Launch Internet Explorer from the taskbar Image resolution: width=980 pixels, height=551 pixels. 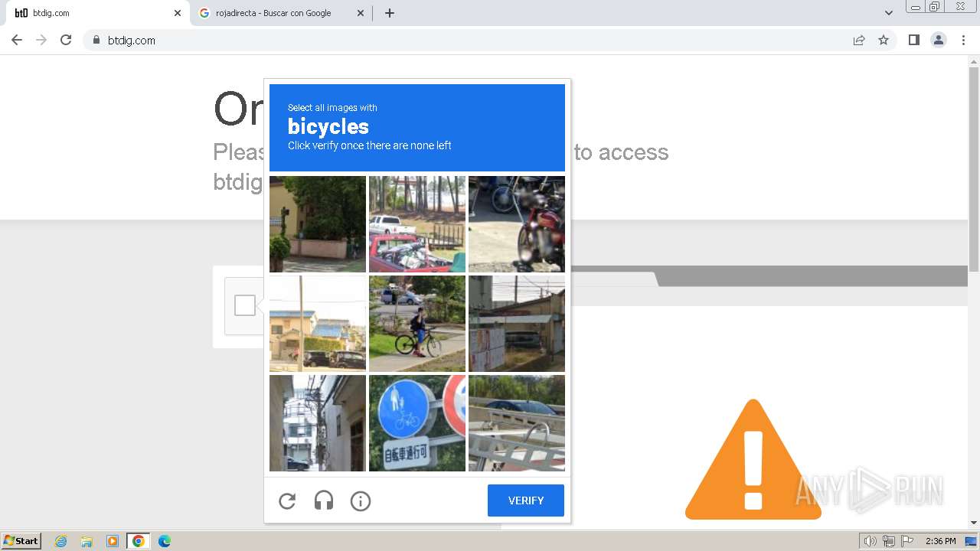point(61,541)
